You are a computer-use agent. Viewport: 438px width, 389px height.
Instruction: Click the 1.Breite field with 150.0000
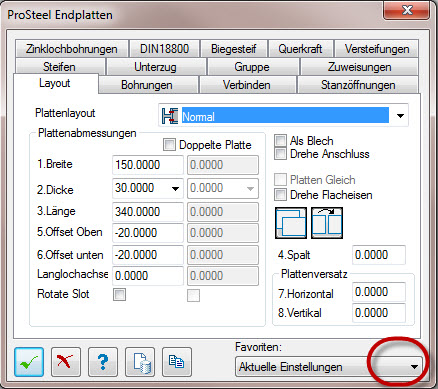point(148,165)
